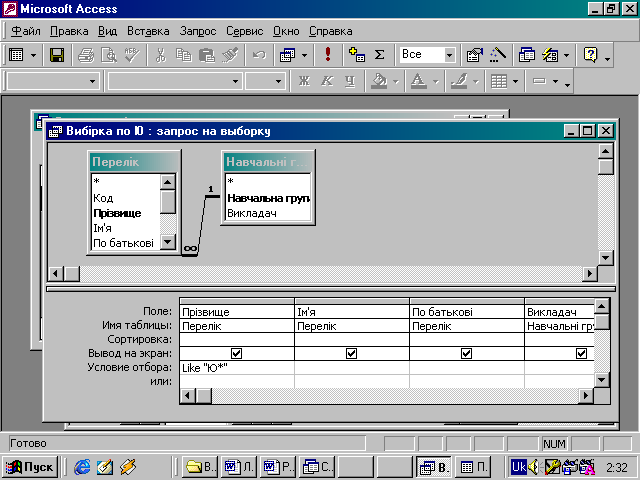Open the Query Type dropdown arrow

tap(304, 55)
